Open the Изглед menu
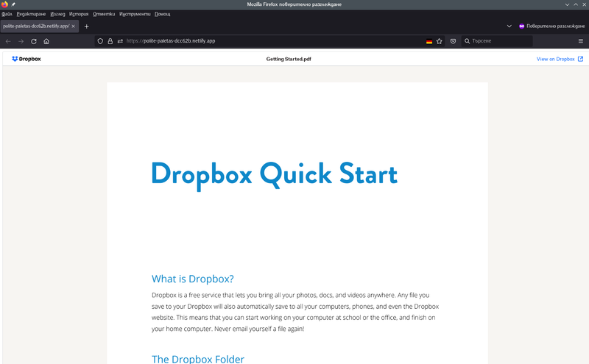 pos(57,14)
